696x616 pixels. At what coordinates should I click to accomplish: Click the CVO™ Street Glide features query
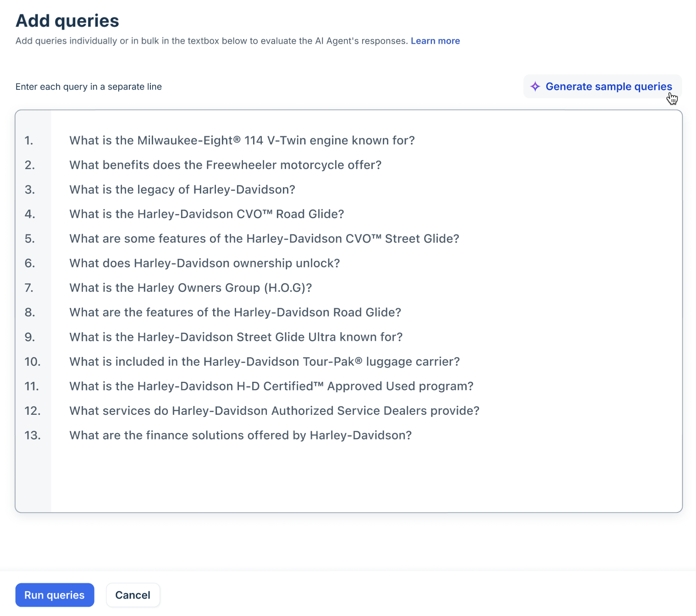[x=264, y=239]
